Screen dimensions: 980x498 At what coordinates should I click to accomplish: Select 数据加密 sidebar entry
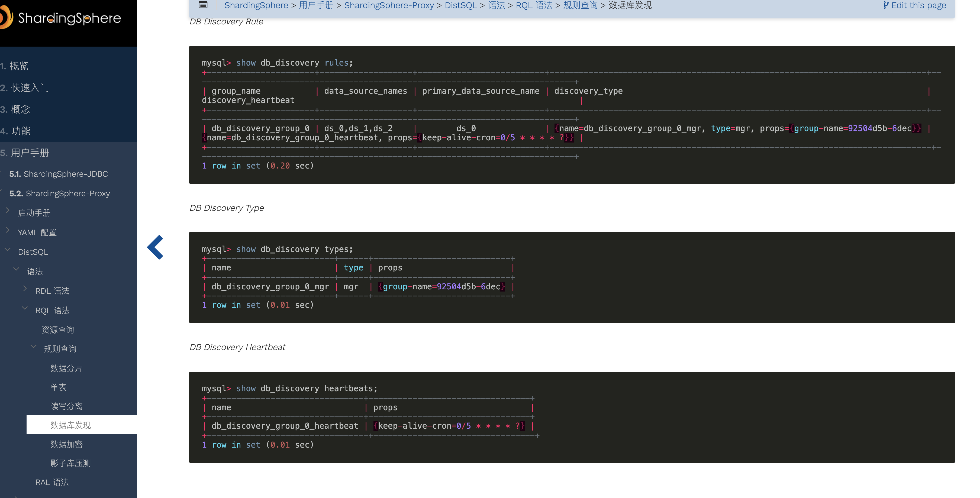(66, 444)
